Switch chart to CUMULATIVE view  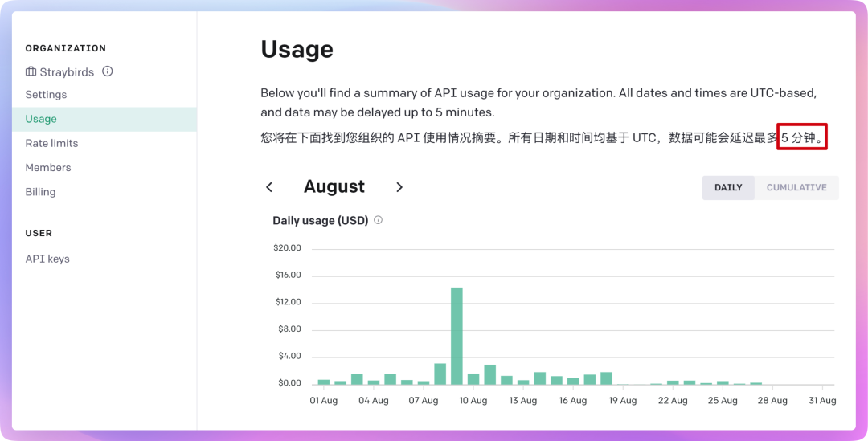coord(796,187)
